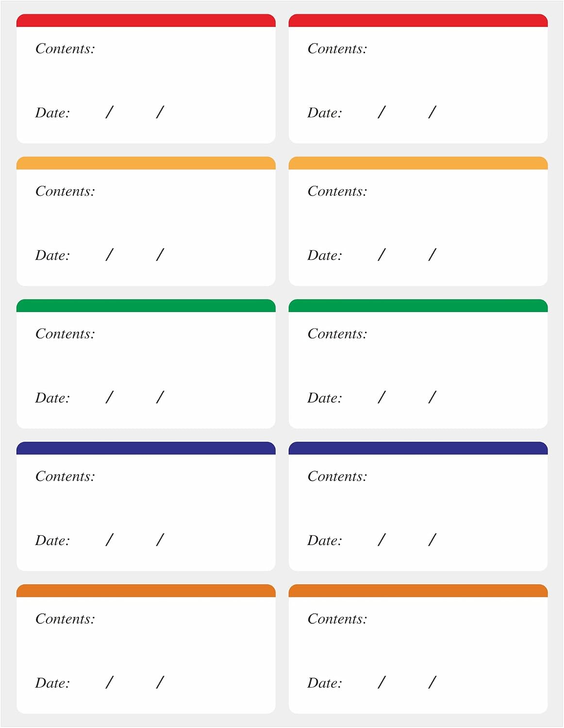Click Contents text on left yellow label
Image resolution: width=564 pixels, height=728 pixels.
[x=65, y=191]
